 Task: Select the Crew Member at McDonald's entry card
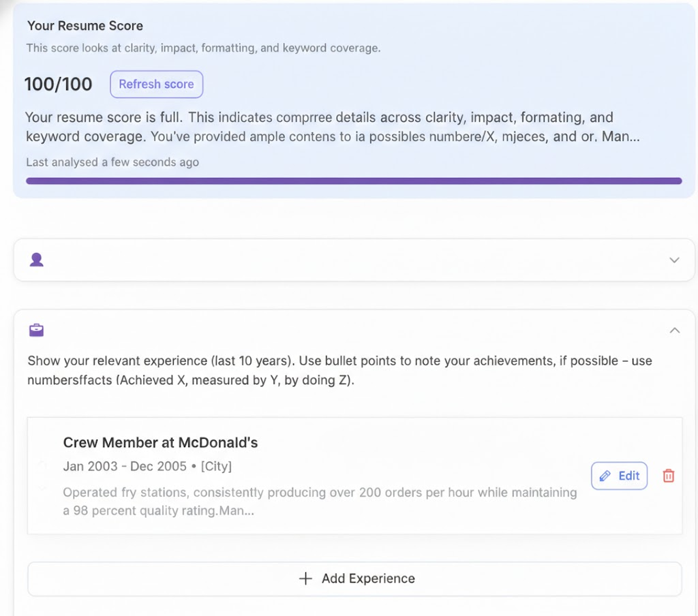pos(354,476)
